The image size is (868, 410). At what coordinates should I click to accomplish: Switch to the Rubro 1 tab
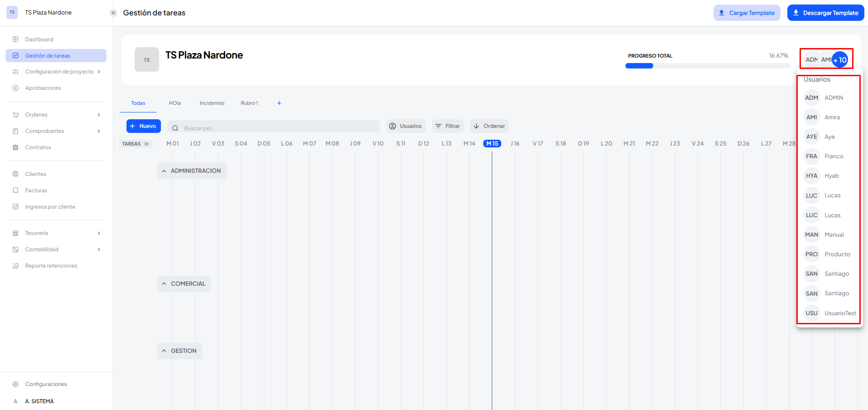click(249, 103)
